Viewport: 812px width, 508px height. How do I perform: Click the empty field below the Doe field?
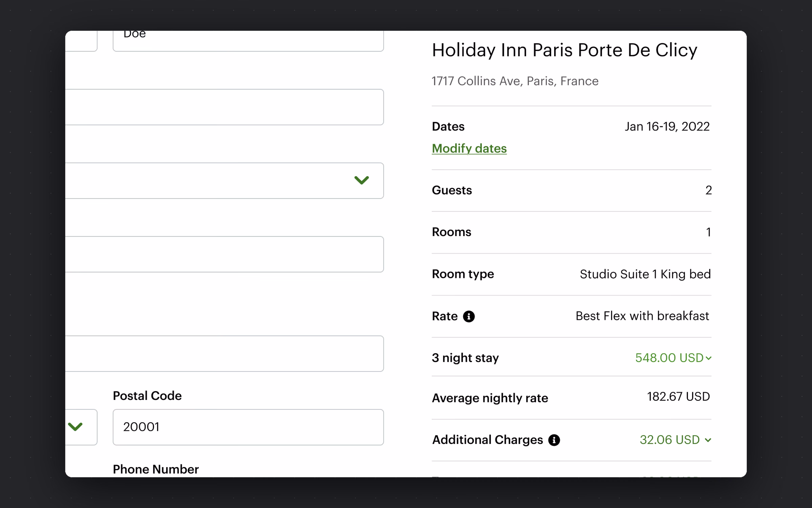(224, 107)
